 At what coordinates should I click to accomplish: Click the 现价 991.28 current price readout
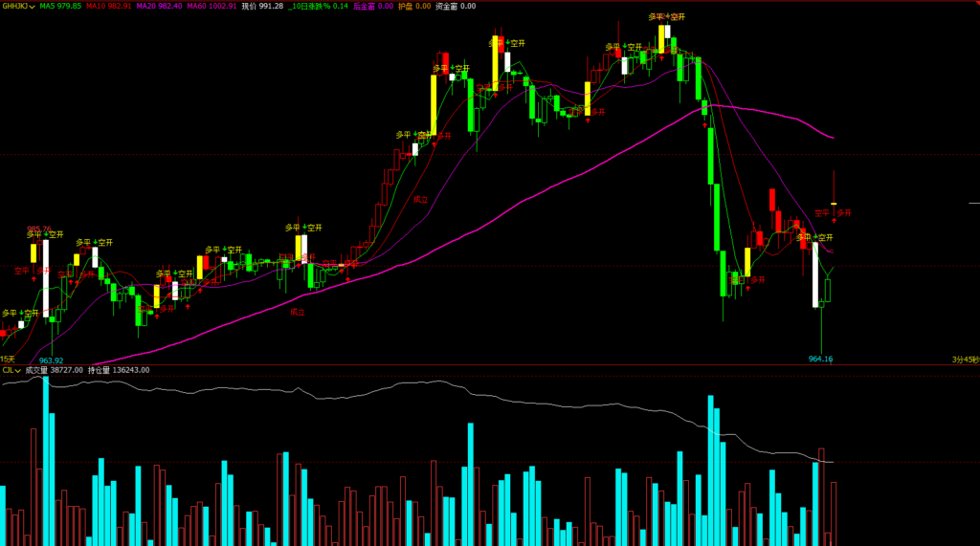262,6
